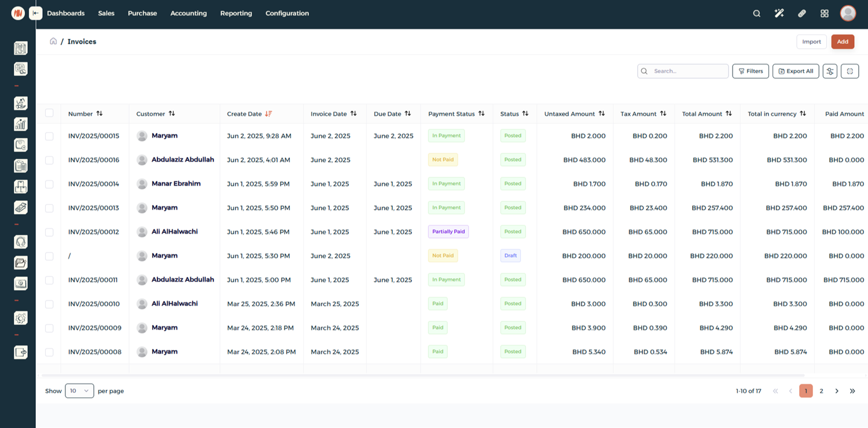This screenshot has height=428, width=868.
Task: Open the bar chart icon in sidebar
Action: click(x=21, y=124)
